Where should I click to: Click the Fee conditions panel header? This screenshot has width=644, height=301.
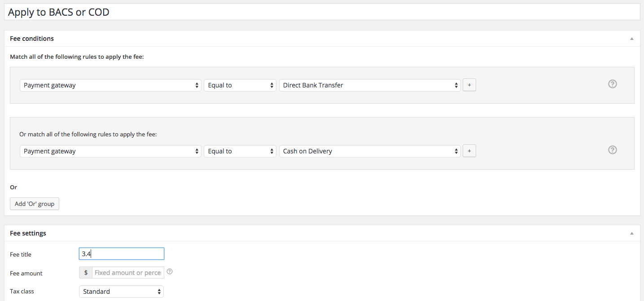[x=322, y=39]
